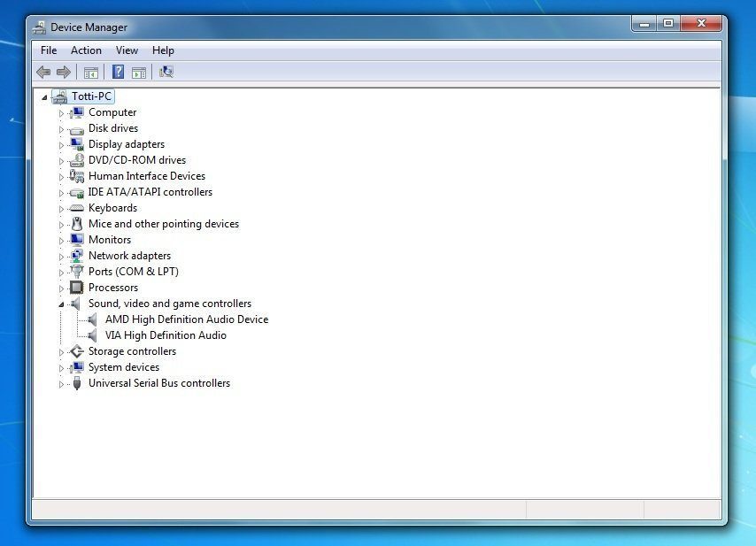
Task: Click the Back arrow toolbar icon
Action: click(x=43, y=73)
